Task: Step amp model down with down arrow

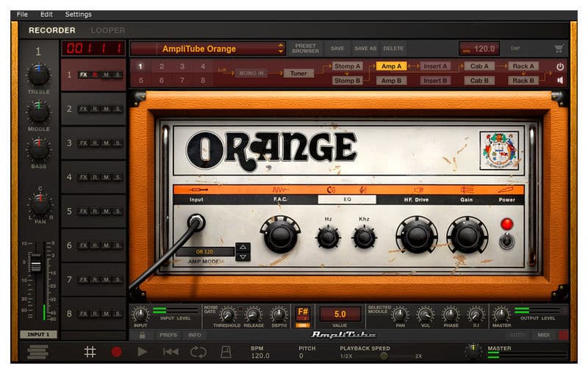Action: click(x=243, y=257)
